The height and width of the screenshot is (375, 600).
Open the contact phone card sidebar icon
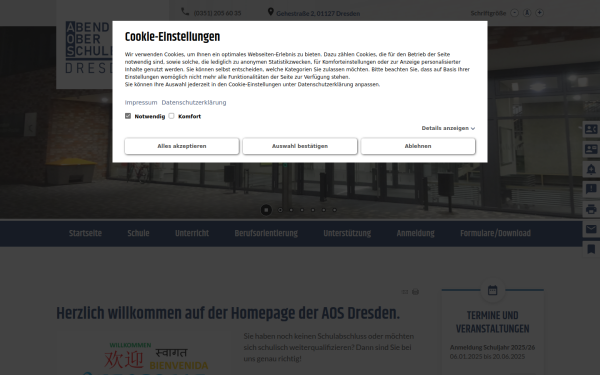pos(591,129)
